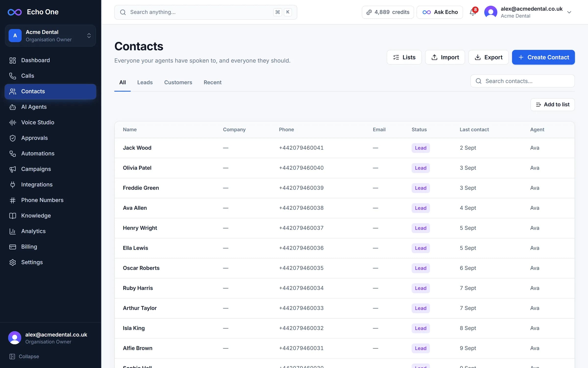Screen dimensions: 588x368
Task: Switch to the Customers tab
Action: [178, 82]
